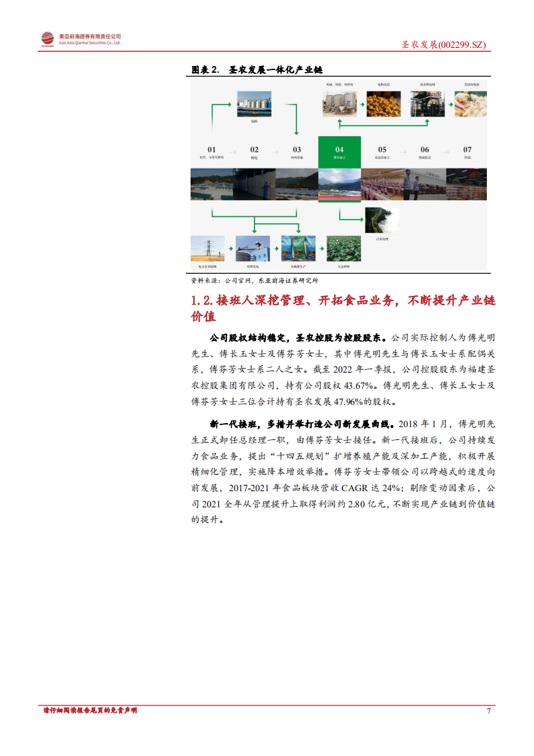Click the ecological planting field photo
Screen dimensions: 534x756
coord(343,249)
